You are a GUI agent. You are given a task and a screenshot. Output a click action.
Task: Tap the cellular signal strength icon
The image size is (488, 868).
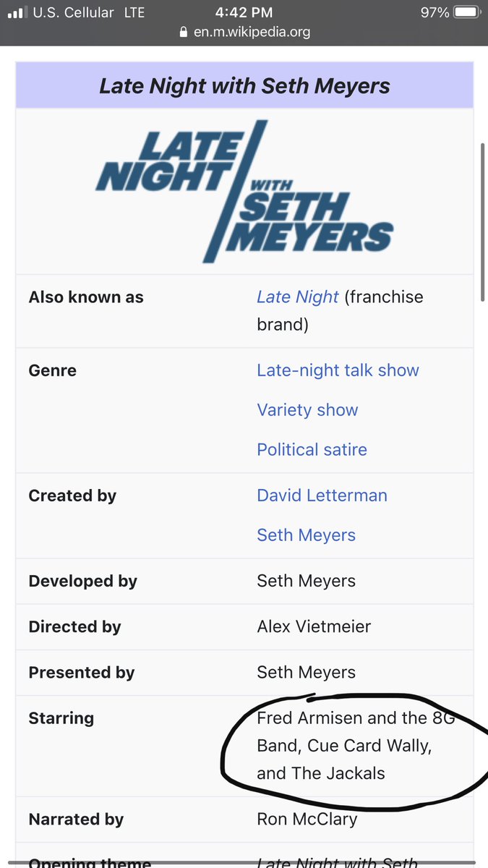tap(17, 13)
